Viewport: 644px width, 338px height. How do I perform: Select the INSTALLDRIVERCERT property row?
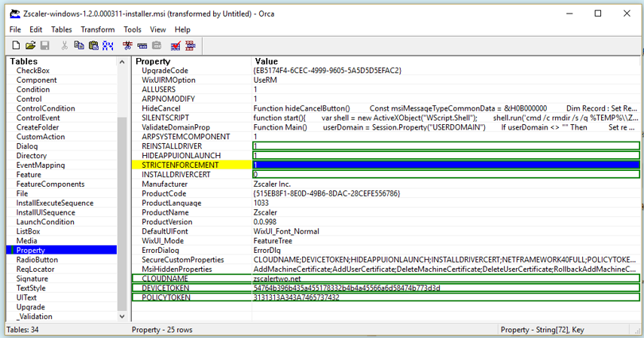point(178,175)
